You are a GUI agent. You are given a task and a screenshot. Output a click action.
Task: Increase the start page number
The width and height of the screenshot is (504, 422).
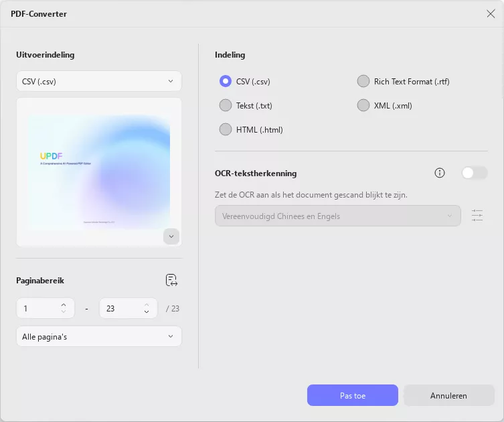tap(64, 305)
